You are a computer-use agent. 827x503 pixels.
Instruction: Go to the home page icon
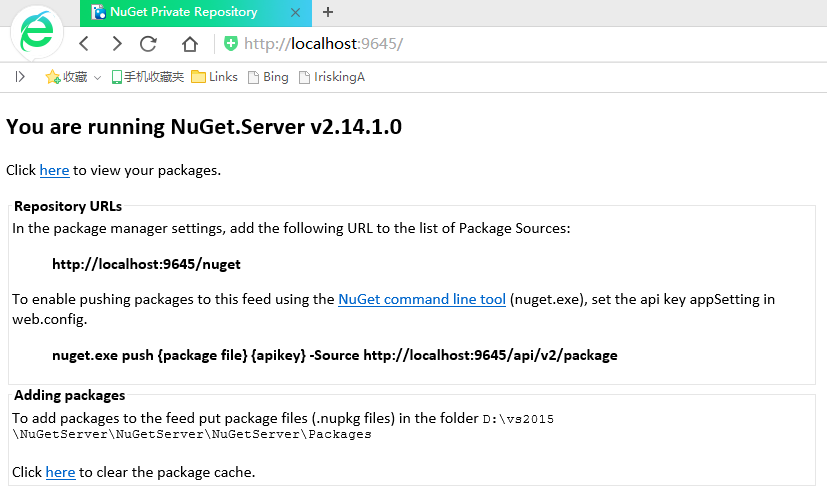pyautogui.click(x=189, y=44)
